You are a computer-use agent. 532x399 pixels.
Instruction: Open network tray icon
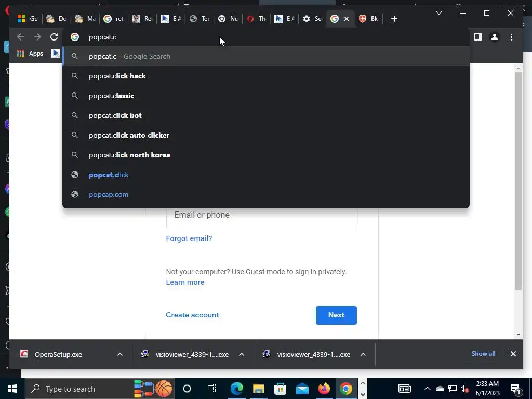point(453,389)
